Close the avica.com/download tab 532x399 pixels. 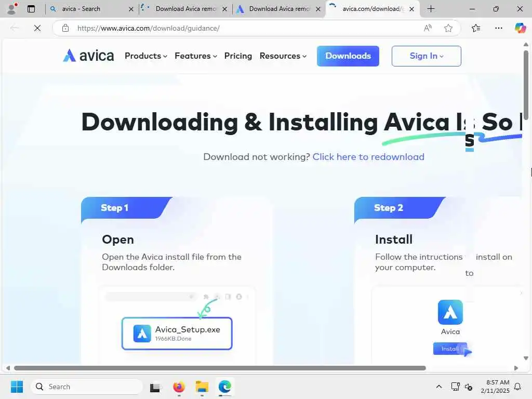411,9
